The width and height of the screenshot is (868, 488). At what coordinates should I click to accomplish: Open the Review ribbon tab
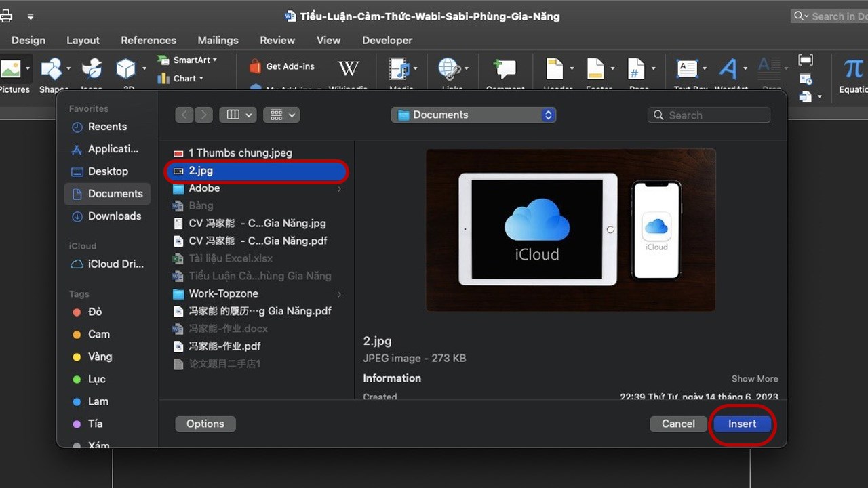(277, 40)
